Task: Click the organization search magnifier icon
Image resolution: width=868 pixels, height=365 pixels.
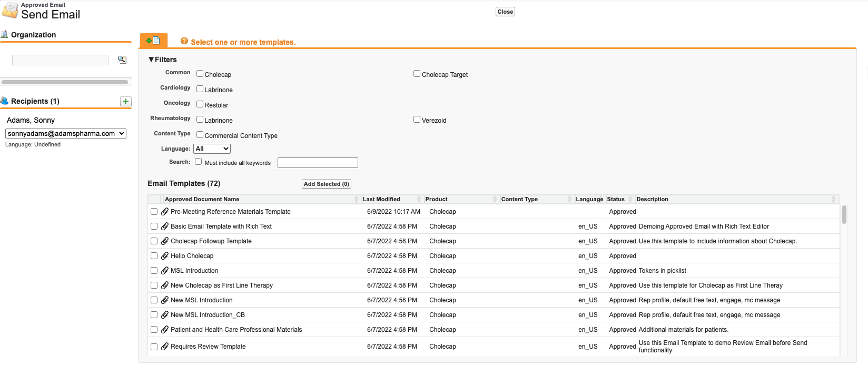Action: (x=122, y=60)
